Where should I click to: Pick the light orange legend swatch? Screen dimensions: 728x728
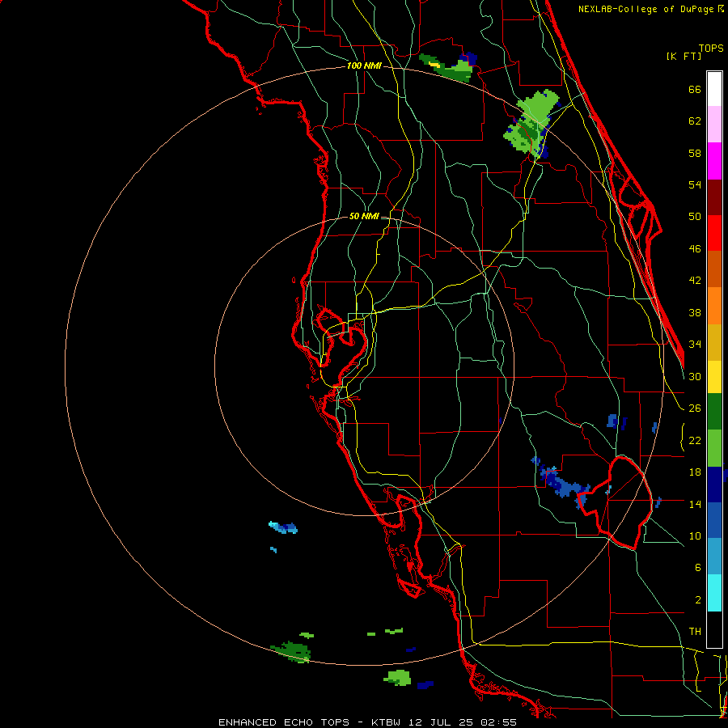pos(714,306)
